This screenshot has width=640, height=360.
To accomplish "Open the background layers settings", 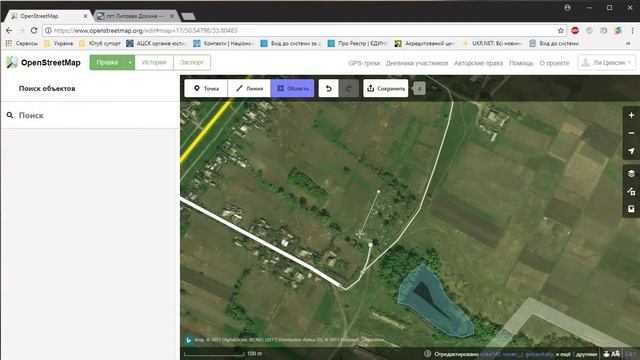I will tap(631, 173).
